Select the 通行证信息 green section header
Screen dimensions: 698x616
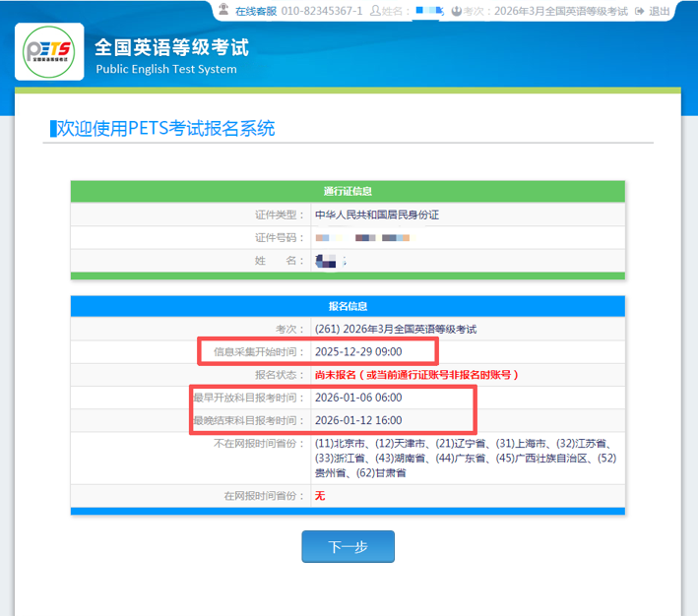click(x=348, y=191)
